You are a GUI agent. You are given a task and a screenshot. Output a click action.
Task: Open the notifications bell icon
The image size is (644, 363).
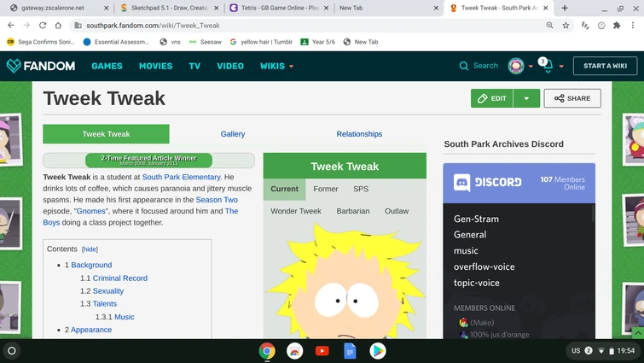point(548,66)
